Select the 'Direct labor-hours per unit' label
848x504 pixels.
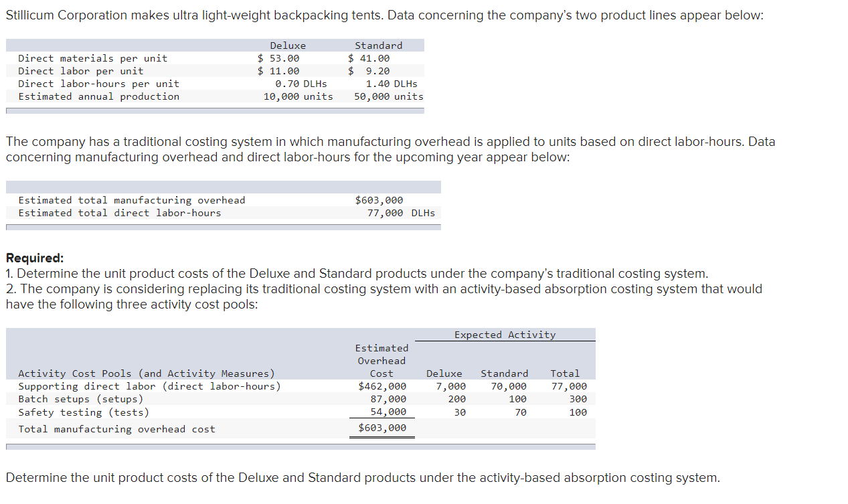click(x=99, y=84)
